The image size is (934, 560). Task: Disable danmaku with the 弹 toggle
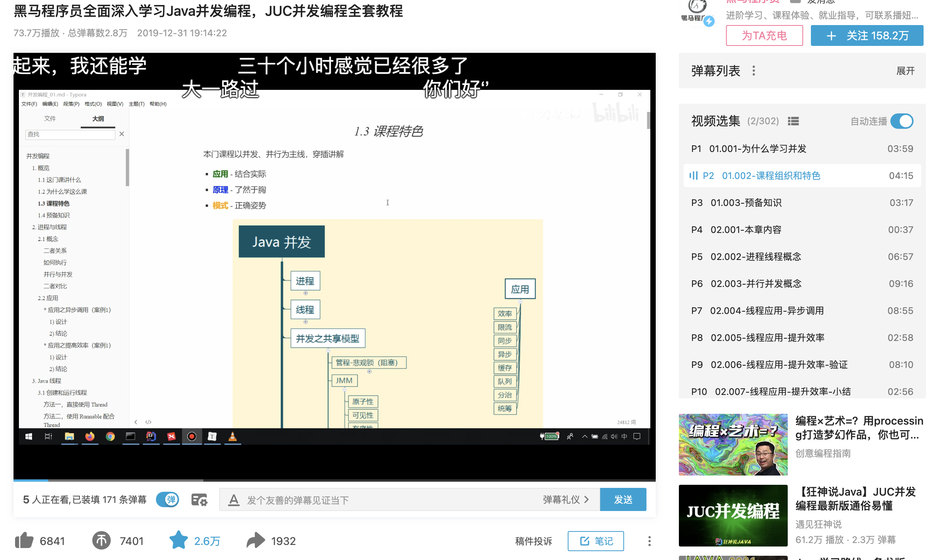coord(168,499)
